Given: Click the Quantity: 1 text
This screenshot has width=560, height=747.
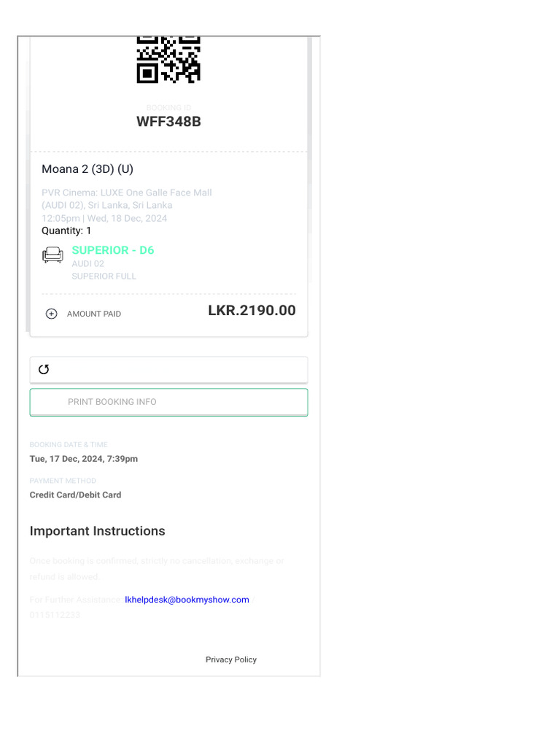Looking at the screenshot, I should pos(66,231).
